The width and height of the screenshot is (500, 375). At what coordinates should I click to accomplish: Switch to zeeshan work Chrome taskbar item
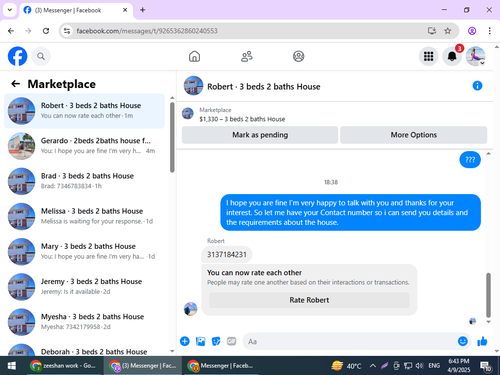pyautogui.click(x=63, y=366)
